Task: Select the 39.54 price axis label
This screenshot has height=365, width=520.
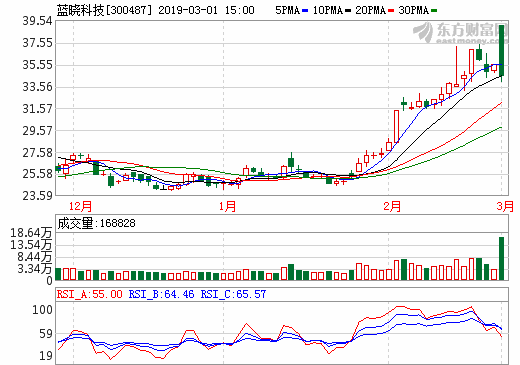Action: coord(38,21)
